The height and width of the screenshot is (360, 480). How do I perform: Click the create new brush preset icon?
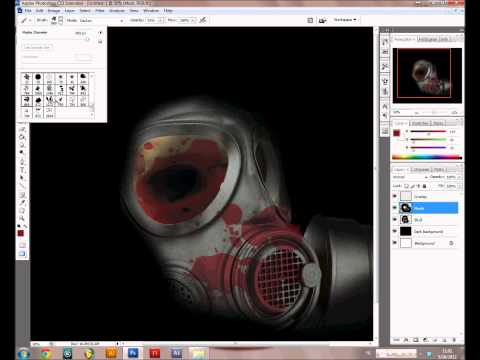point(100,42)
